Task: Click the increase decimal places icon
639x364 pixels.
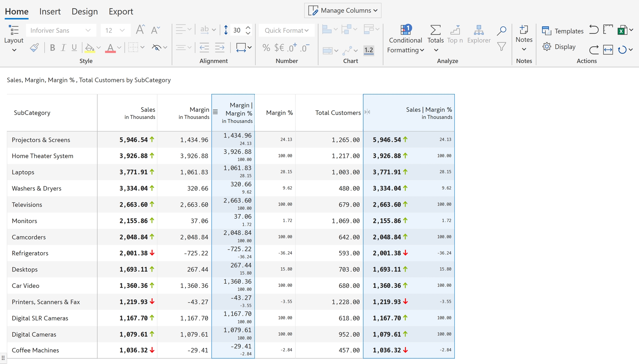Action: (x=292, y=48)
